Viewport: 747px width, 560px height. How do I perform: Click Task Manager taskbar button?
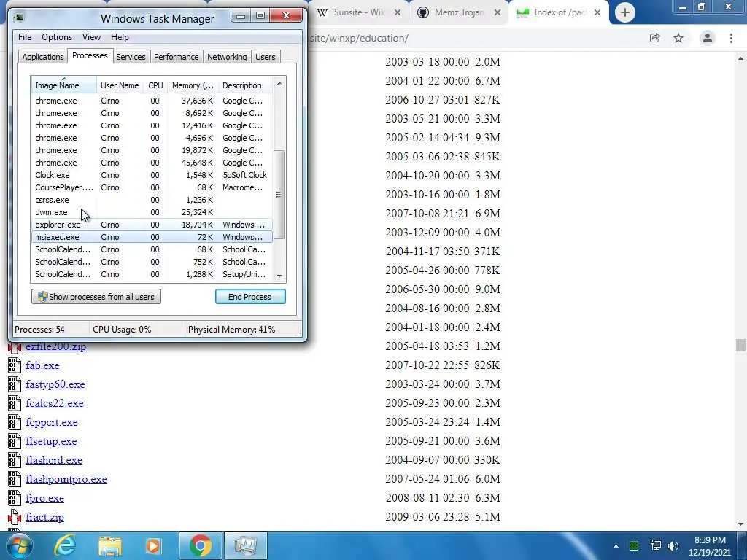coord(245,545)
